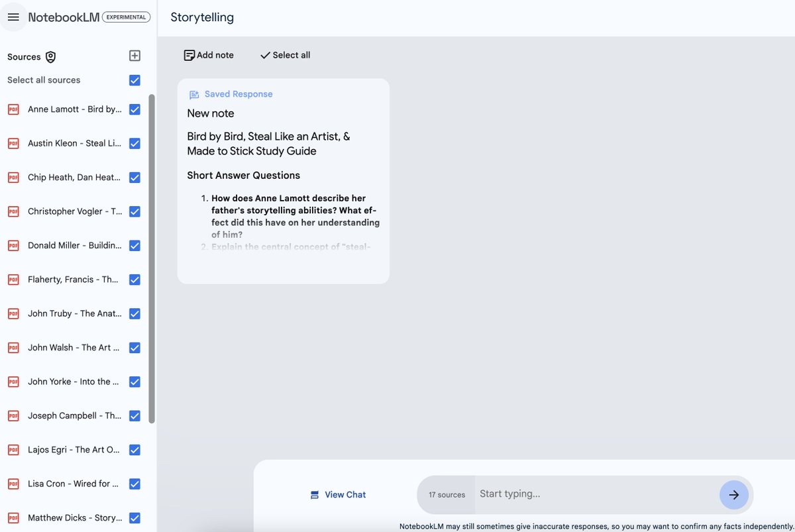
Task: Click PDF icon for John Truby source
Action: click(13, 313)
